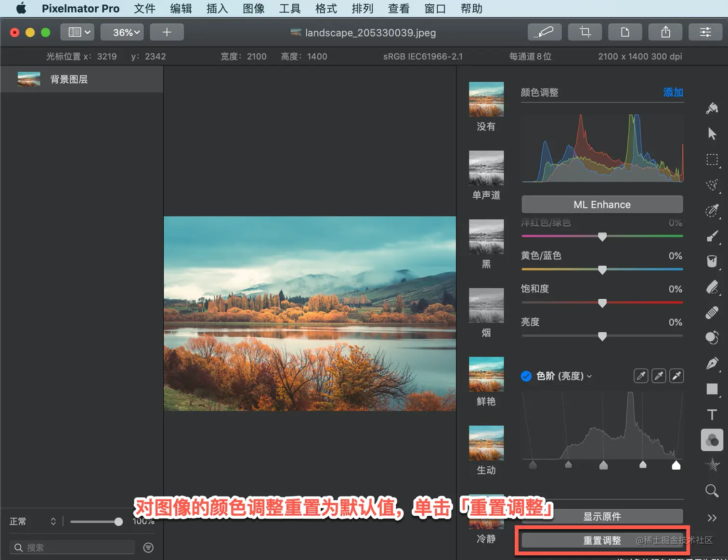Click the 显示原件 button
The image size is (728, 560).
point(602,517)
